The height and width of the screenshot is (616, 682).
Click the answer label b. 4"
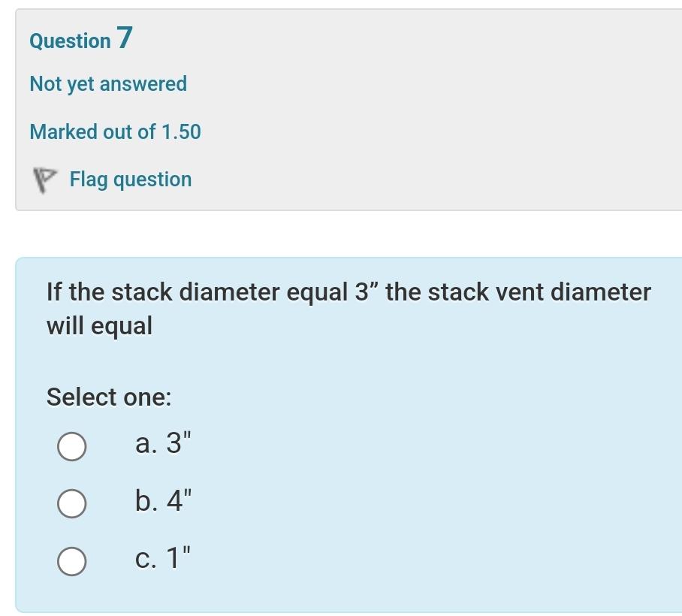click(x=162, y=500)
